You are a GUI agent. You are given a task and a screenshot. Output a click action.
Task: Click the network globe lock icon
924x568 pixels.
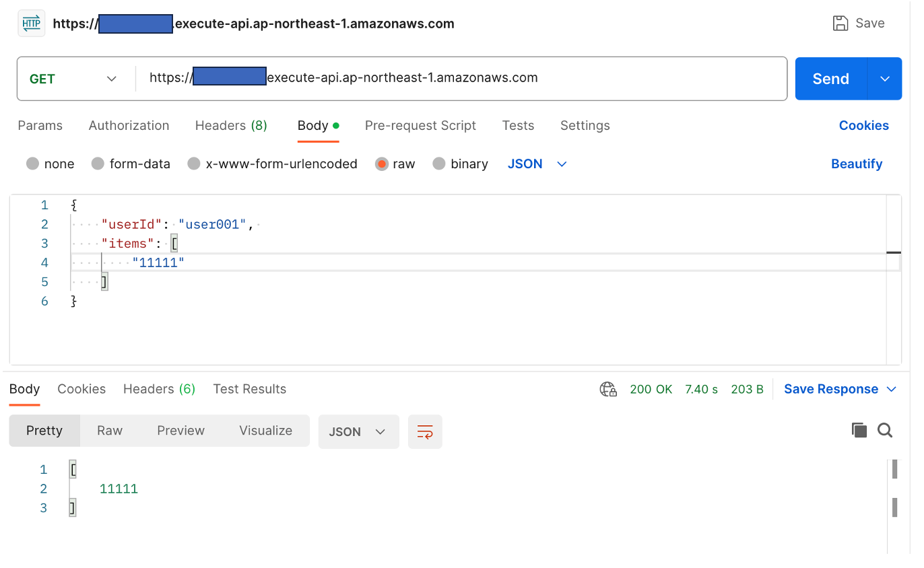[608, 390]
